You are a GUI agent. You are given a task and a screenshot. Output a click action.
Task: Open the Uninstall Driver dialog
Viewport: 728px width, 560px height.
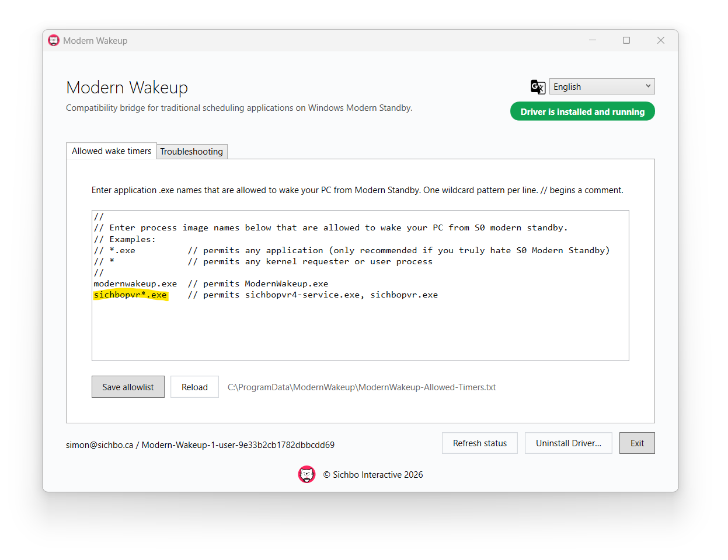569,443
